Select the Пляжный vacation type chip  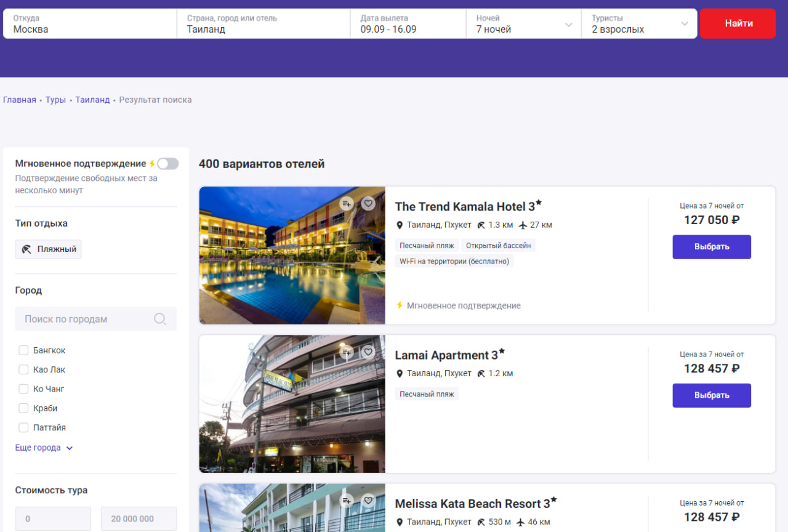tap(48, 249)
